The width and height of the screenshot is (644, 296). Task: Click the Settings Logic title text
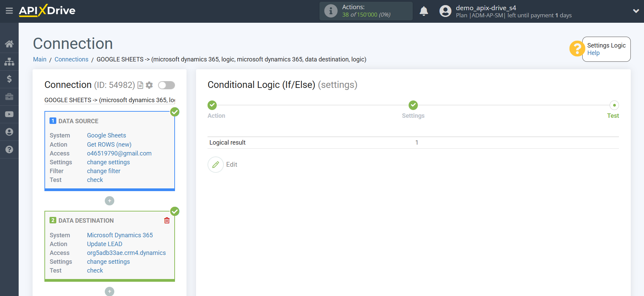(606, 45)
